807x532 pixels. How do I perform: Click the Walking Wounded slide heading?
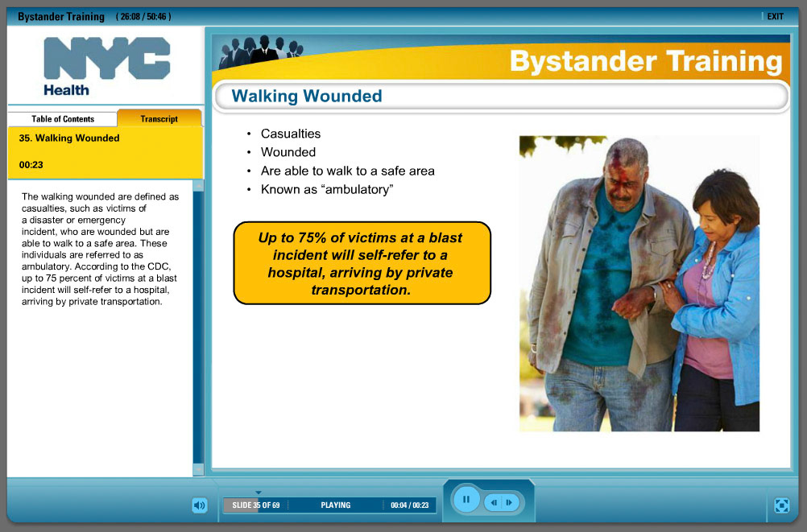pyautogui.click(x=305, y=95)
